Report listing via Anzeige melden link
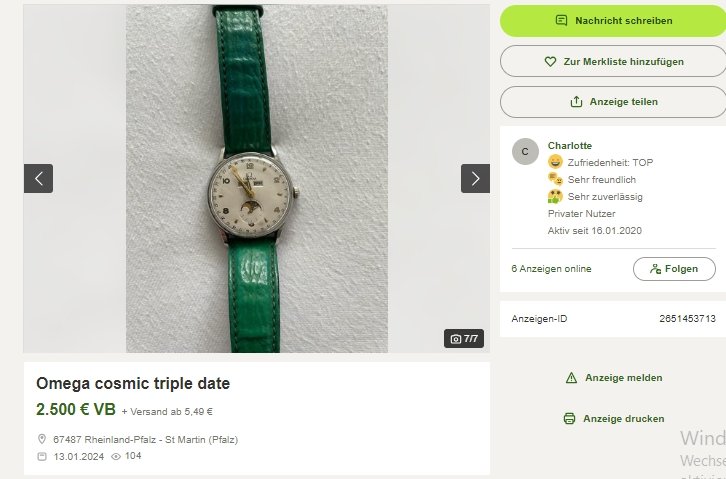726x479 pixels. click(x=623, y=378)
